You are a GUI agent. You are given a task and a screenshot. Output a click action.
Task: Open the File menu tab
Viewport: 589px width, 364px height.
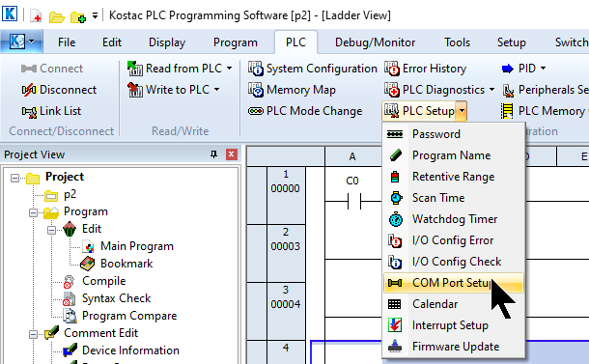point(67,42)
